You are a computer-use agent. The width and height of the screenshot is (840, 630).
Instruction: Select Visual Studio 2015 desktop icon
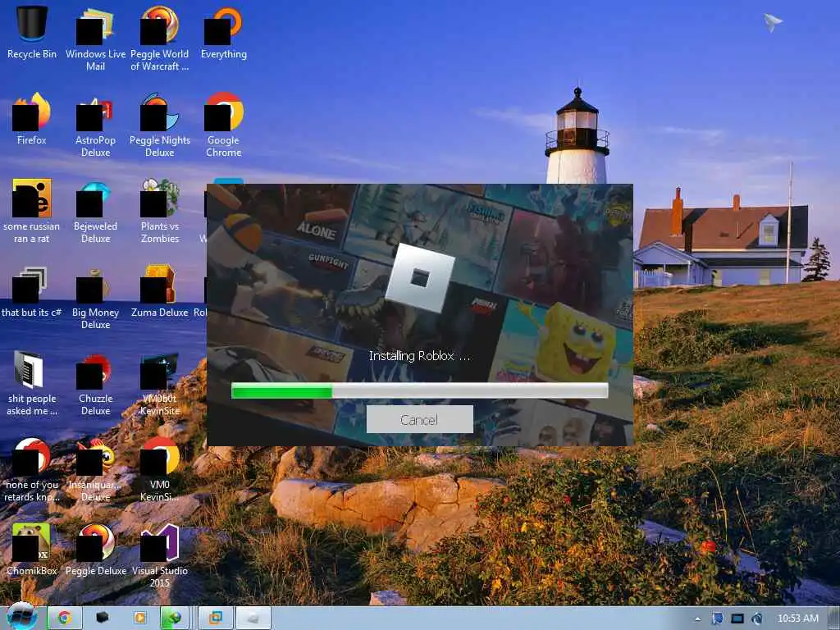(160, 555)
